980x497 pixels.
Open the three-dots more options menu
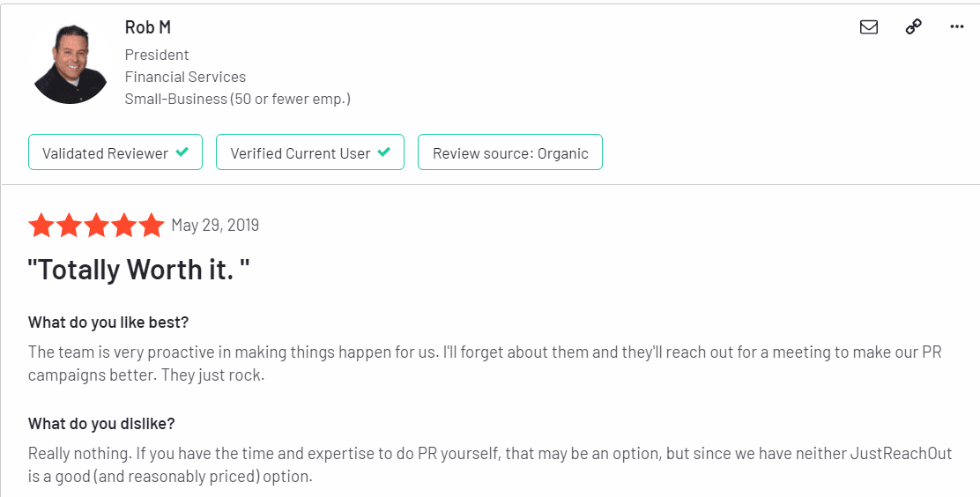pyautogui.click(x=957, y=27)
